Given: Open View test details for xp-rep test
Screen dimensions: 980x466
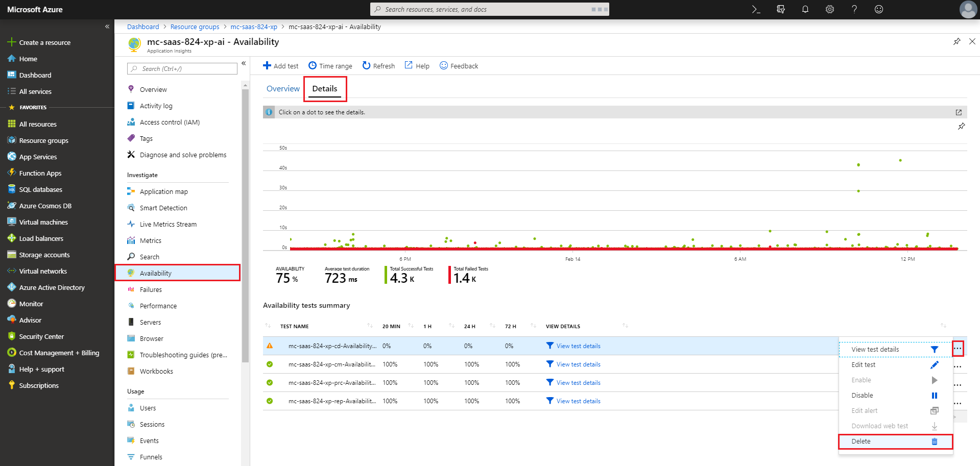Looking at the screenshot, I should (578, 401).
